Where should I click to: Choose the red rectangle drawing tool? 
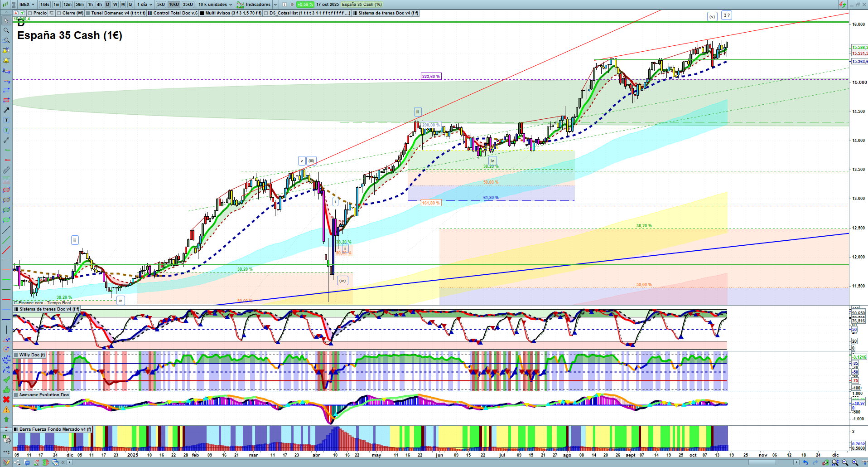click(x=6, y=100)
